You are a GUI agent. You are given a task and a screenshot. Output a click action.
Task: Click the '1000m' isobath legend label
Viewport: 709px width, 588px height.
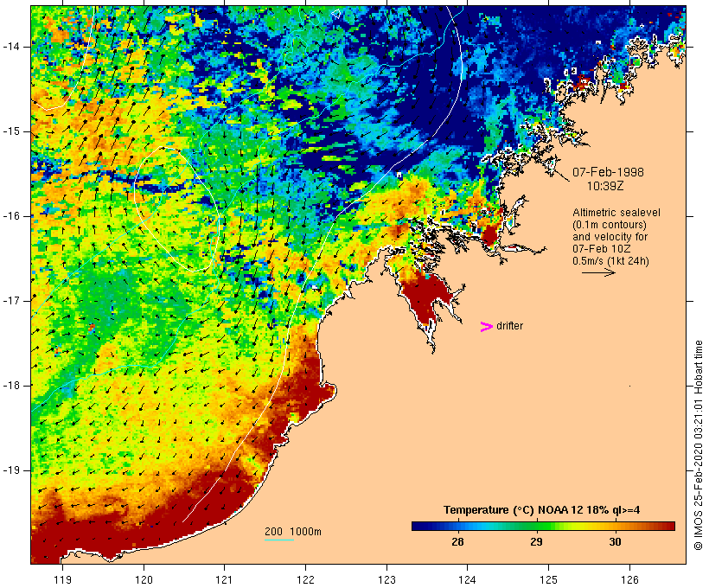[x=305, y=532]
